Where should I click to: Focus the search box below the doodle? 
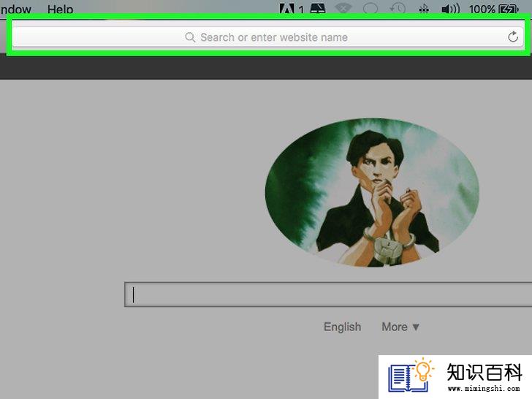[x=328, y=294]
